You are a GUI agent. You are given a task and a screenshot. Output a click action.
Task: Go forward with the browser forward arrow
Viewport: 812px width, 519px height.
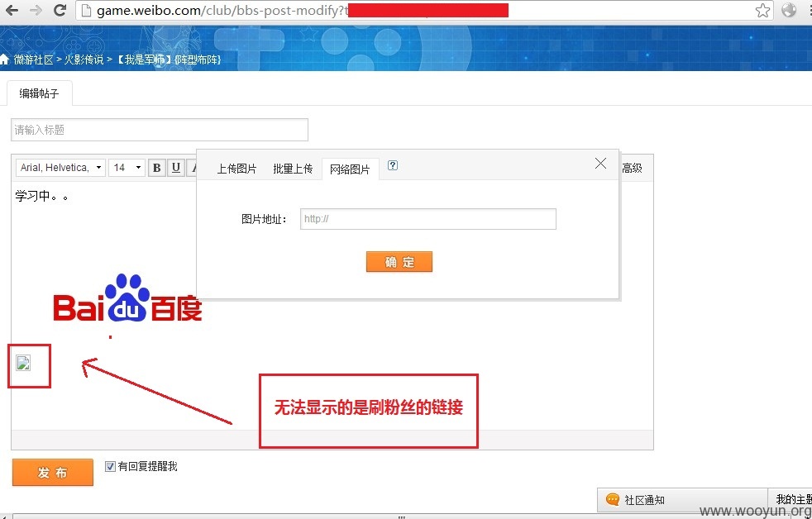tap(36, 10)
